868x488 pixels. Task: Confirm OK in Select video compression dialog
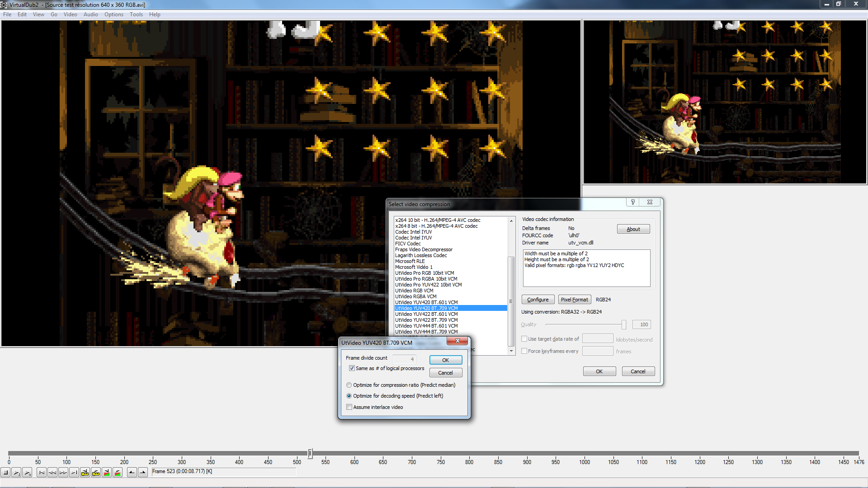[599, 371]
